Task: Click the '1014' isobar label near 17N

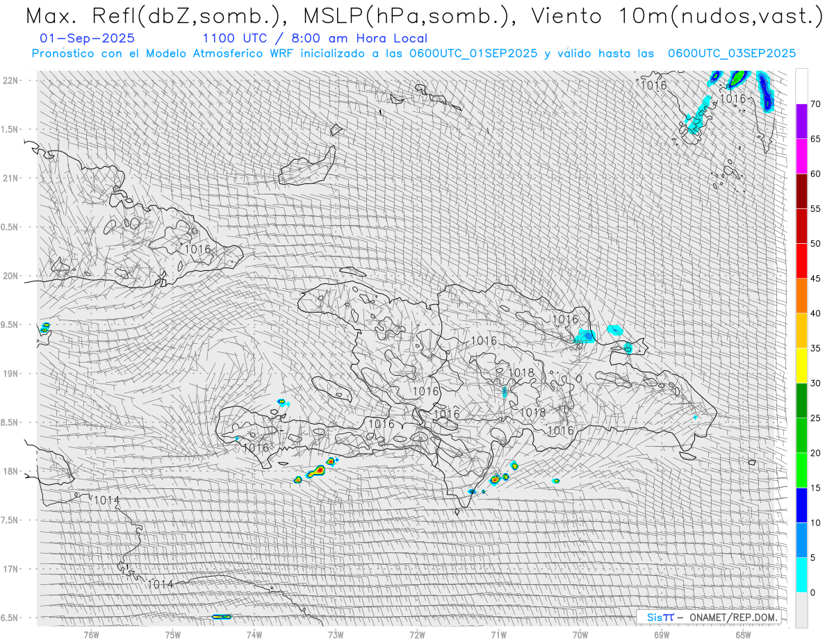Action: (160, 585)
